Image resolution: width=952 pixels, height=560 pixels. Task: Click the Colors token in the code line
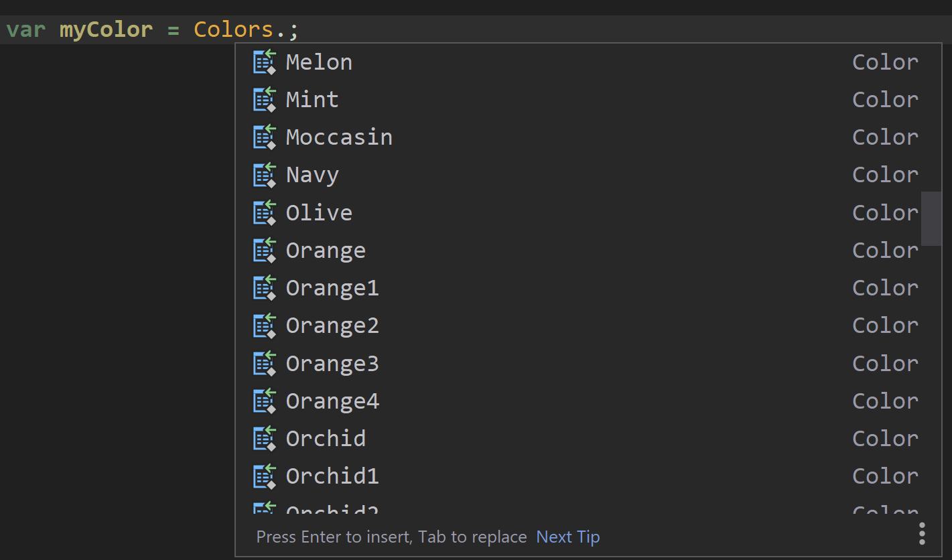[233, 29]
